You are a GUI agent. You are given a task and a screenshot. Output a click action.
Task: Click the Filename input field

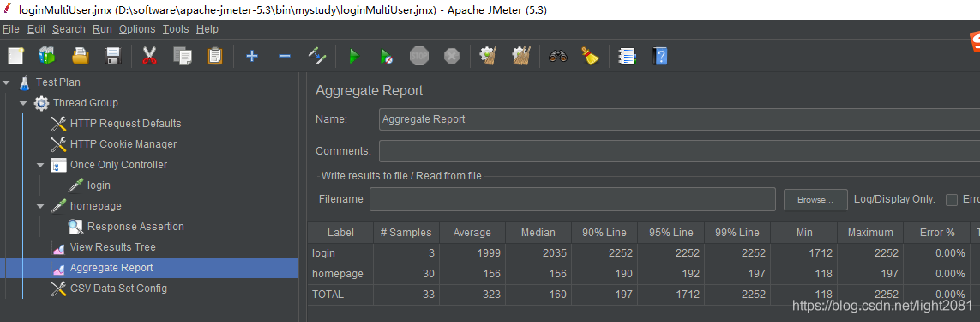pos(573,199)
